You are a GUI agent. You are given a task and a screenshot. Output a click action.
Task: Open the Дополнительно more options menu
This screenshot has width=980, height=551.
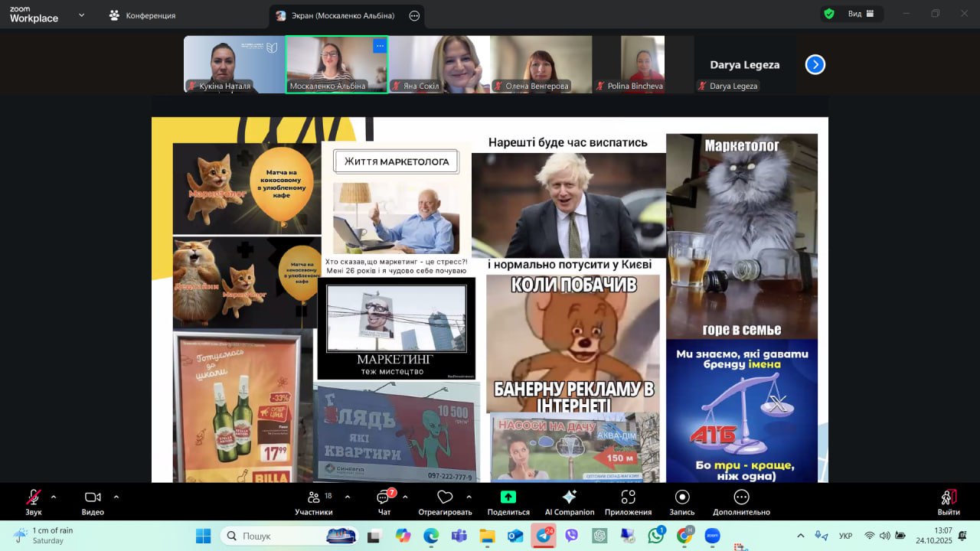[x=741, y=503]
